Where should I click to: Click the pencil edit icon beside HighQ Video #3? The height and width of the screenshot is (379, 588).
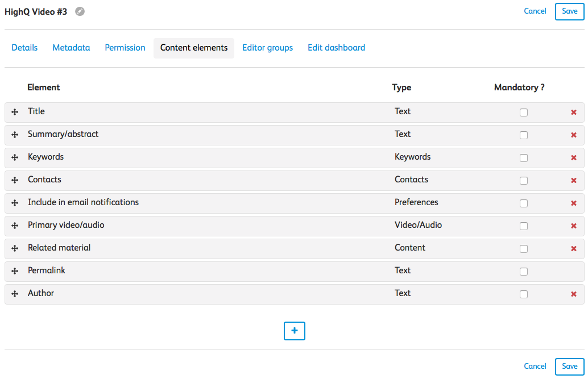pyautogui.click(x=80, y=11)
